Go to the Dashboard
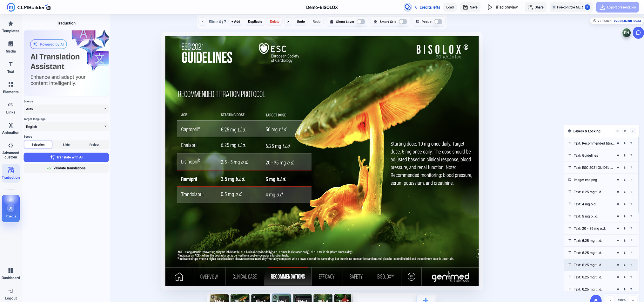The height and width of the screenshot is (302, 644). point(11,274)
